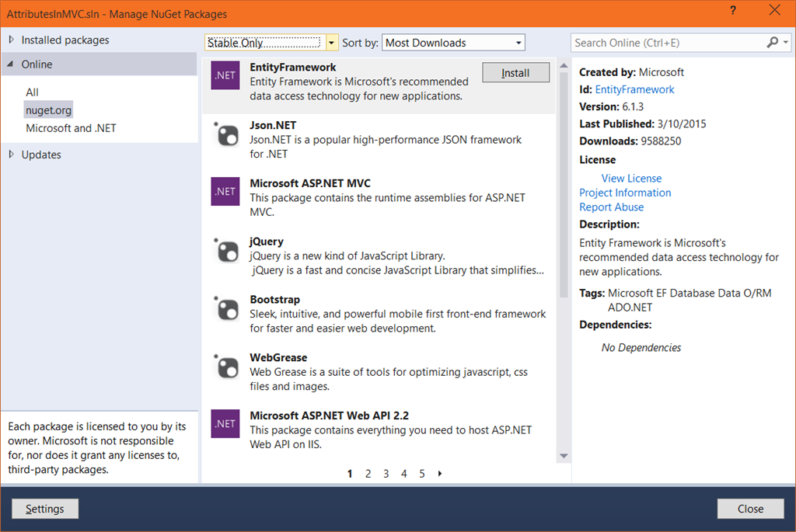
Task: Click the Report Abuse link
Action: 611,207
